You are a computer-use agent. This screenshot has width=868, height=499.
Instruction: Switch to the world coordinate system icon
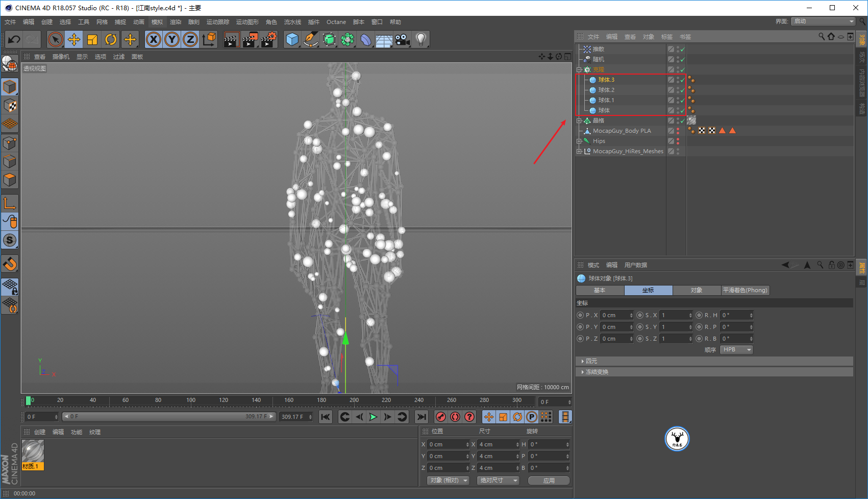point(209,39)
